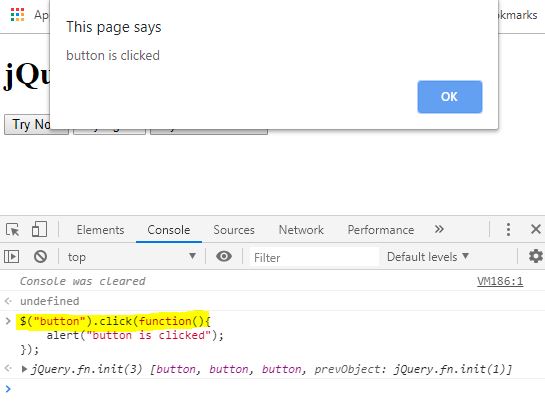Clear the console with the ban icon
This screenshot has width=545, height=412.
click(x=40, y=257)
